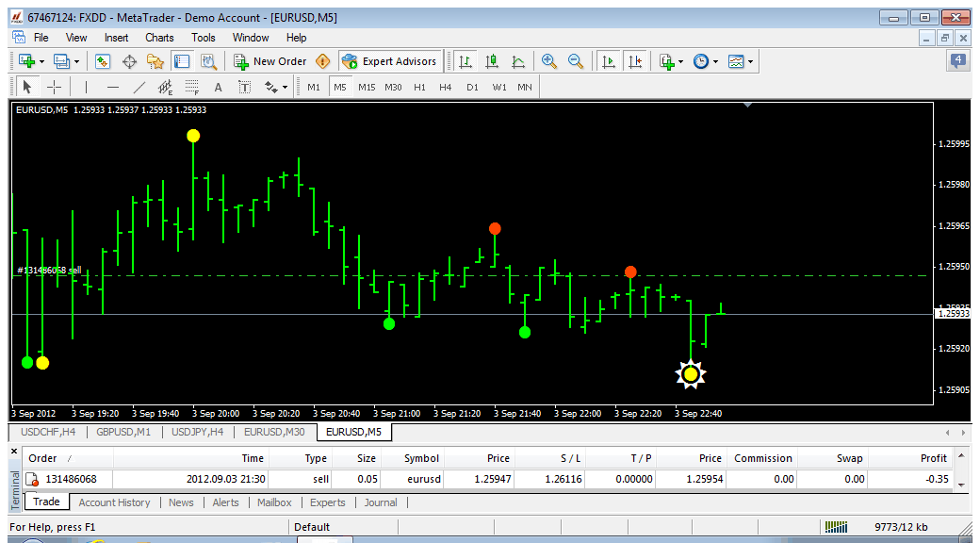Open the File menu
Viewport: 980px width, 543px height.
(41, 38)
